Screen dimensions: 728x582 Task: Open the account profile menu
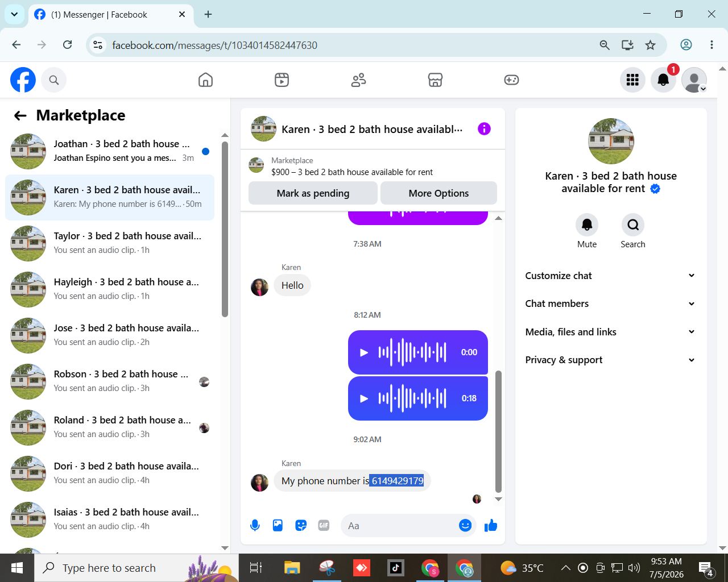[x=694, y=80]
